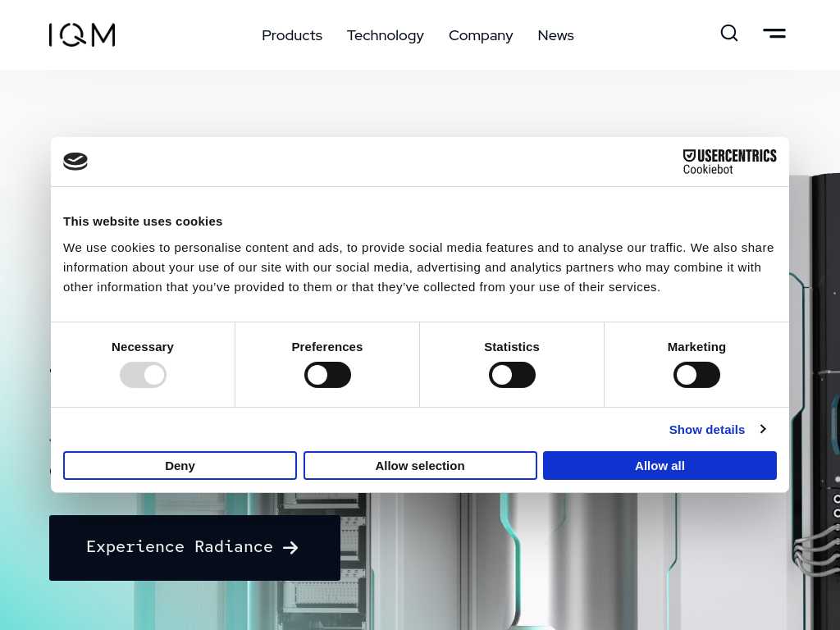This screenshot has height=630, width=840.
Task: Click the Statistics label text
Action: [512, 347]
